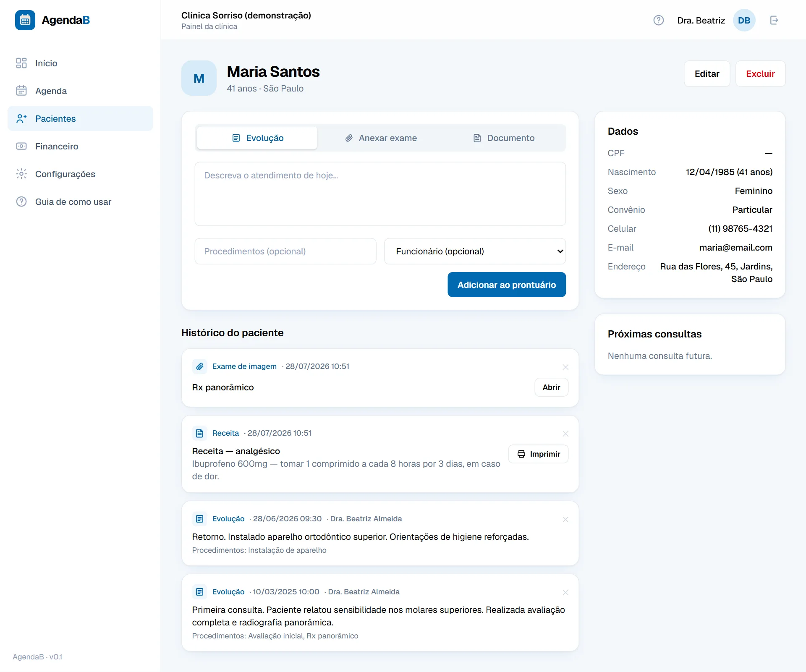Switch to the Anexar exame tab
Image resolution: width=806 pixels, height=672 pixels.
pos(381,138)
